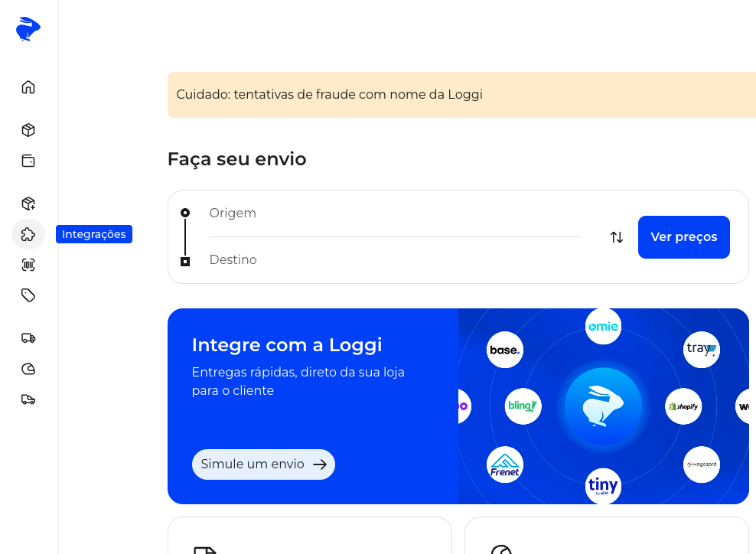The width and height of the screenshot is (756, 554).
Task: Open the pie chart icon in sidebar
Action: click(28, 369)
